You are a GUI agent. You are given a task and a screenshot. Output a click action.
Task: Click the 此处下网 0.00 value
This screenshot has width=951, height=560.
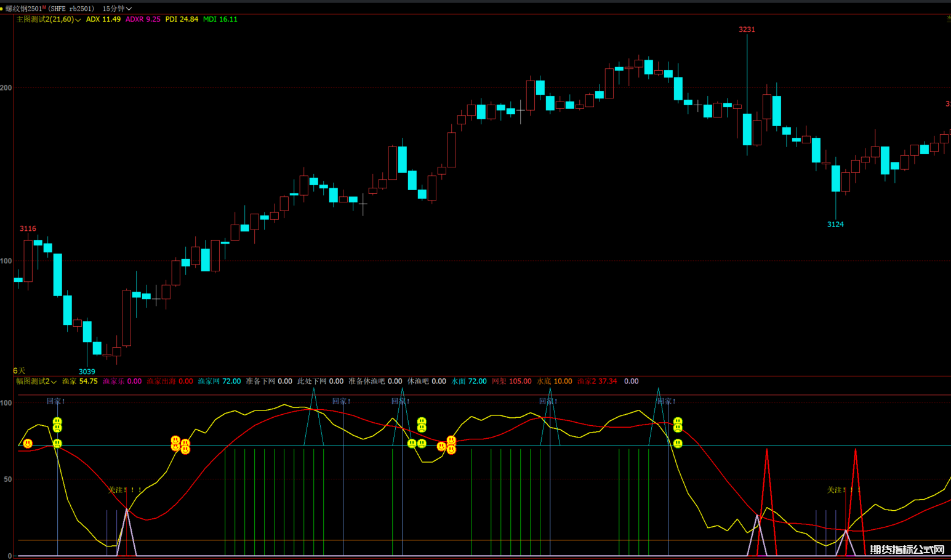(320, 382)
